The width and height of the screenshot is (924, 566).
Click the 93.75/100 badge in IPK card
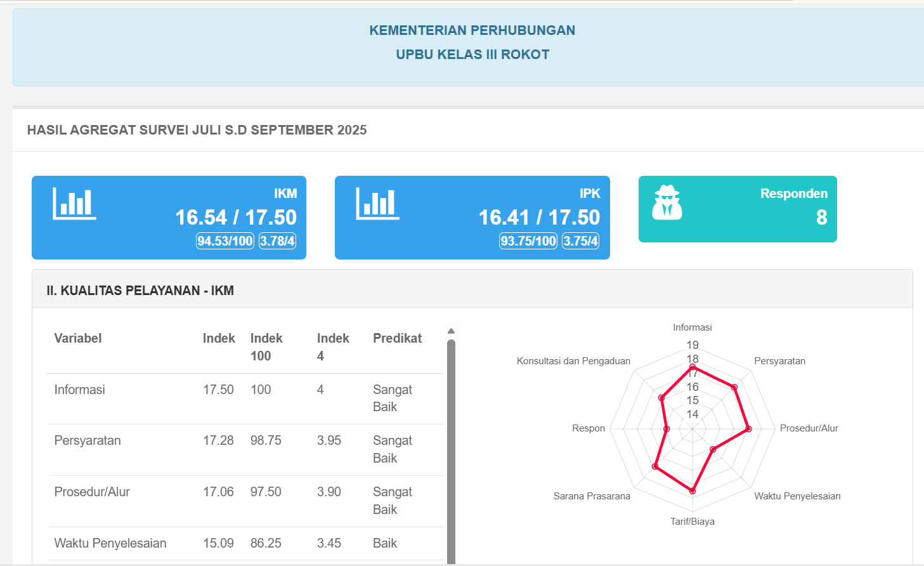[x=528, y=241]
